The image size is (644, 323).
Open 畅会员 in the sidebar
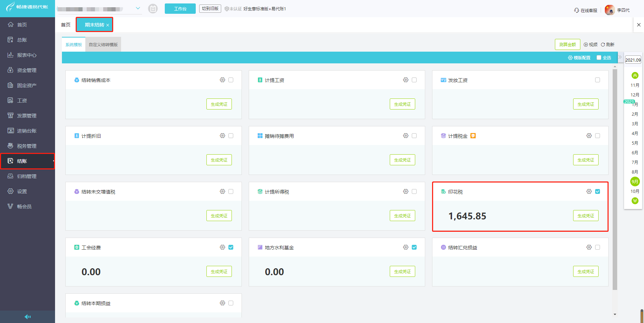click(27, 207)
